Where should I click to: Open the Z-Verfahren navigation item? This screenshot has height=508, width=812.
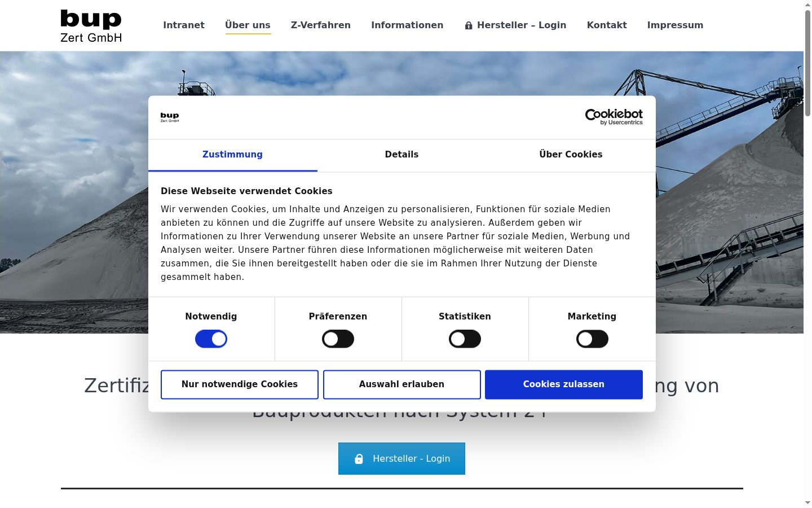pos(321,25)
